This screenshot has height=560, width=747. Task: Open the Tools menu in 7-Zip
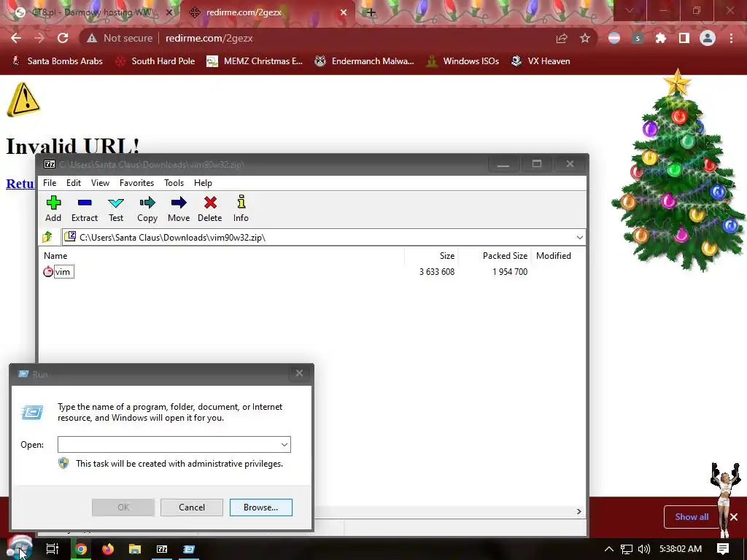pos(174,183)
